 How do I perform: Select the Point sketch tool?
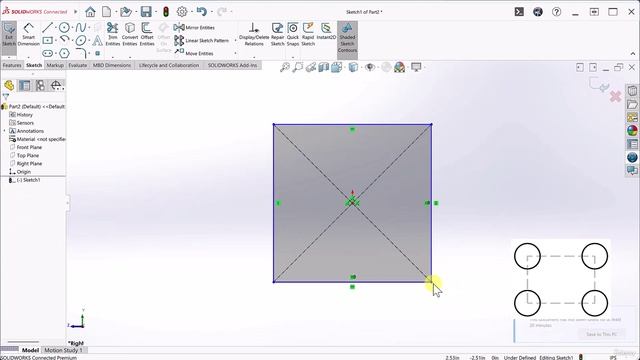(x=98, y=53)
